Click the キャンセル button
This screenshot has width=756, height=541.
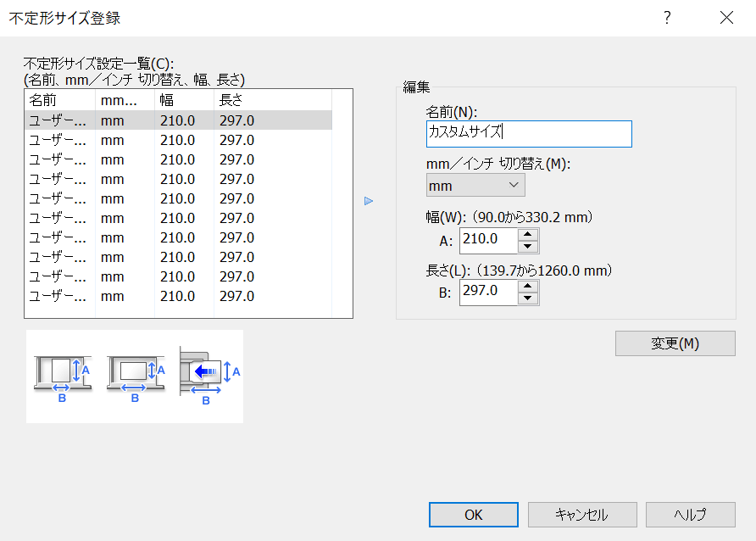tap(581, 515)
